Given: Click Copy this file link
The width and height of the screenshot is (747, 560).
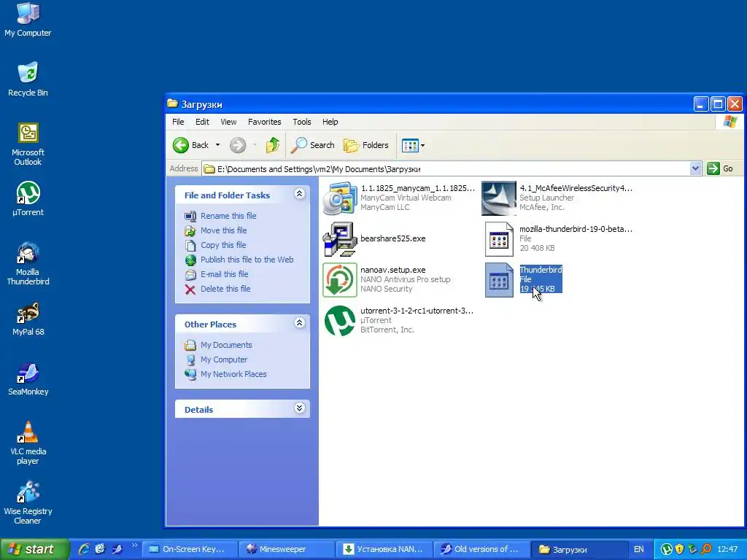Looking at the screenshot, I should pos(223,245).
